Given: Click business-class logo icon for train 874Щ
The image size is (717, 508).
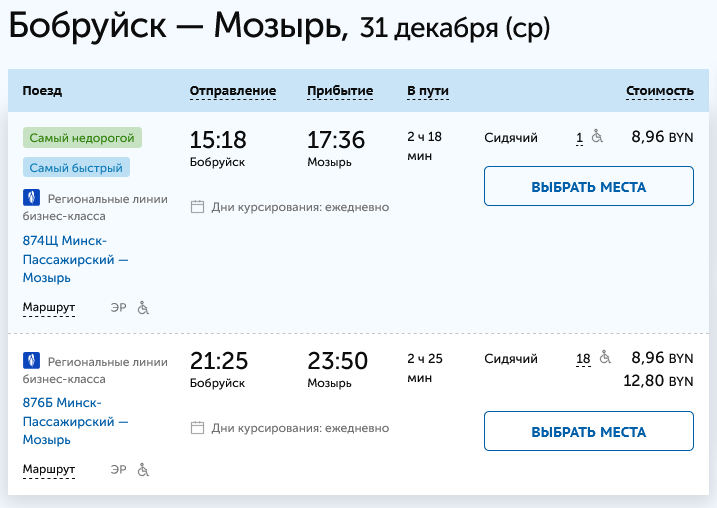Looking at the screenshot, I should tap(31, 198).
